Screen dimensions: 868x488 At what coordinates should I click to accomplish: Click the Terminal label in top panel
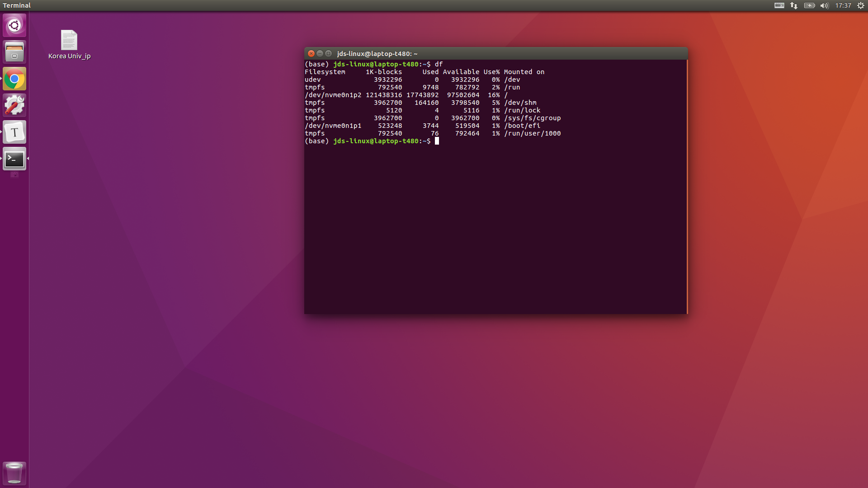[17, 5]
